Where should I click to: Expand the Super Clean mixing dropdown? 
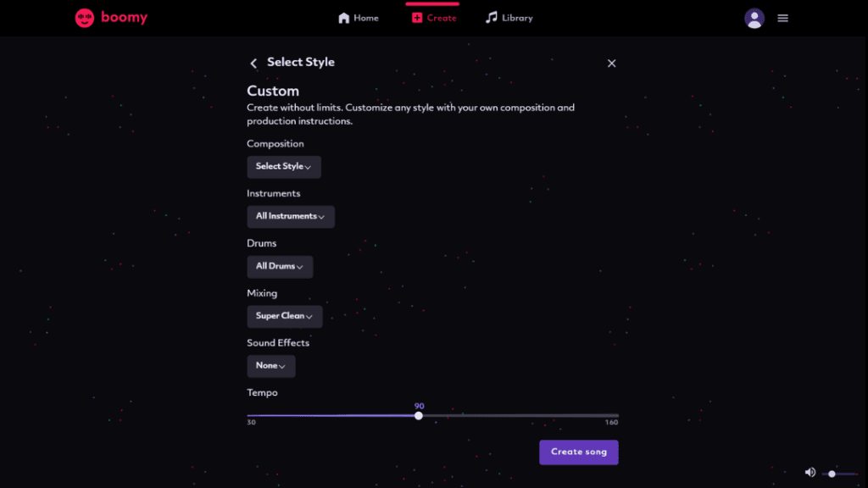click(285, 316)
